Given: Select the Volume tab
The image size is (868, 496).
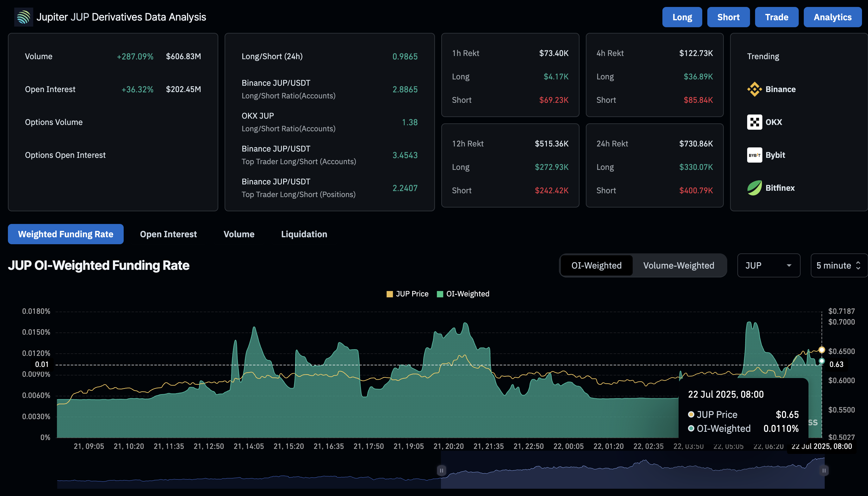Looking at the screenshot, I should pos(239,234).
